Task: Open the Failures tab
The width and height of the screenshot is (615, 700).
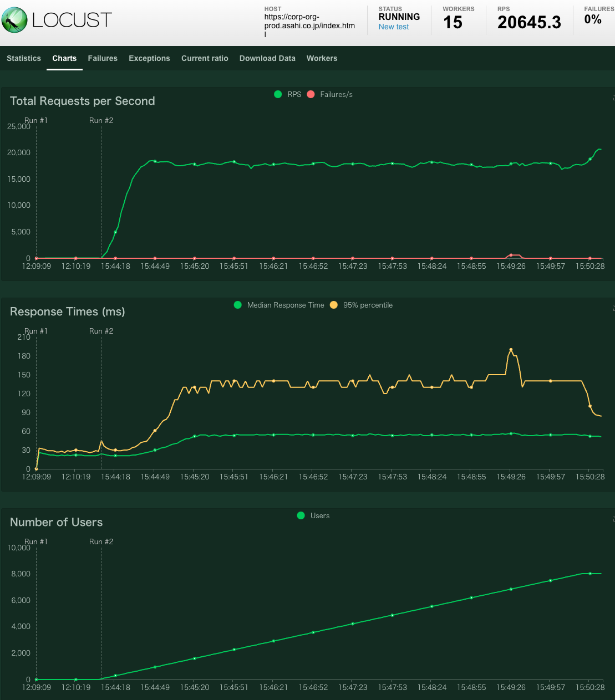Action: tap(103, 58)
